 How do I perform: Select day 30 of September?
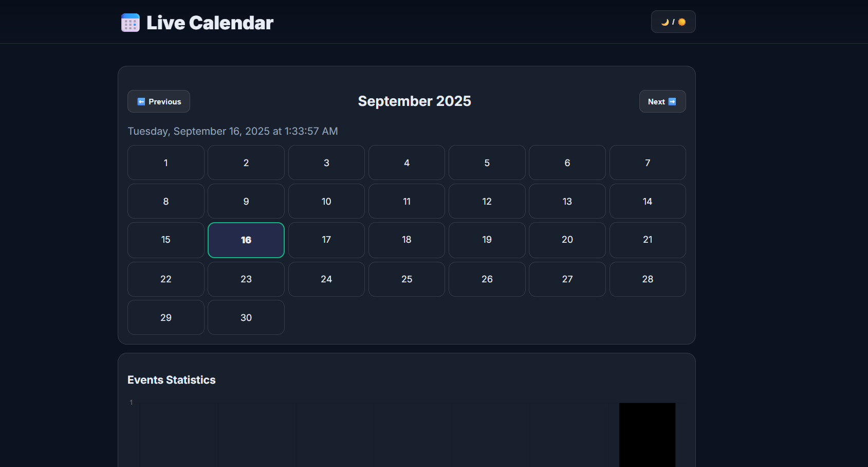tap(246, 317)
